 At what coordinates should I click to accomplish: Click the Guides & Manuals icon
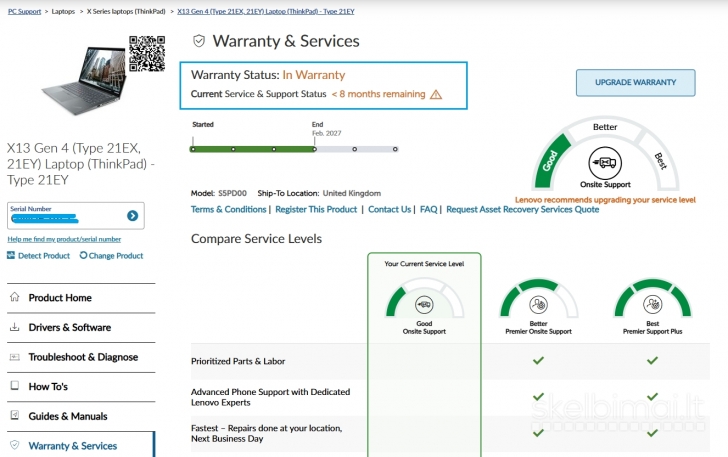click(15, 415)
